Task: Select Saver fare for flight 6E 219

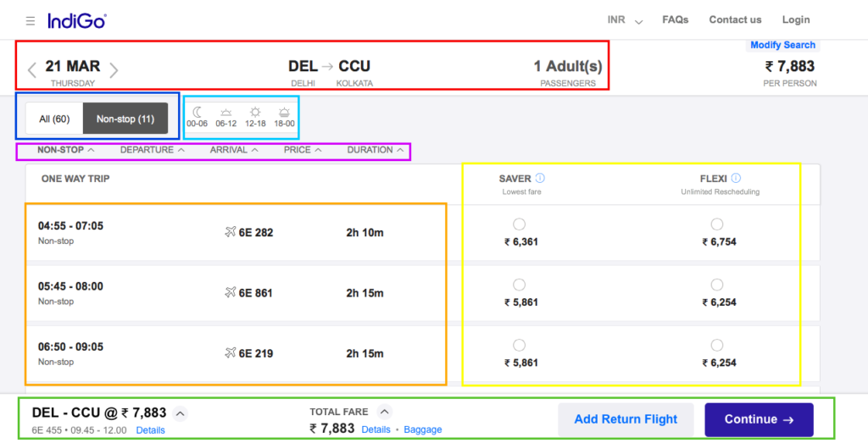Action: coord(519,345)
